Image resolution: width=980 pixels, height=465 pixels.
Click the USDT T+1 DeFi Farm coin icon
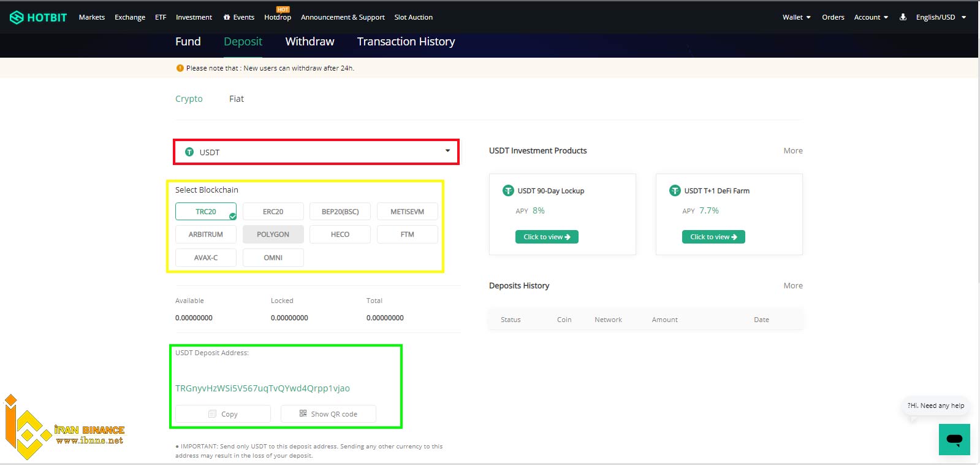point(675,191)
